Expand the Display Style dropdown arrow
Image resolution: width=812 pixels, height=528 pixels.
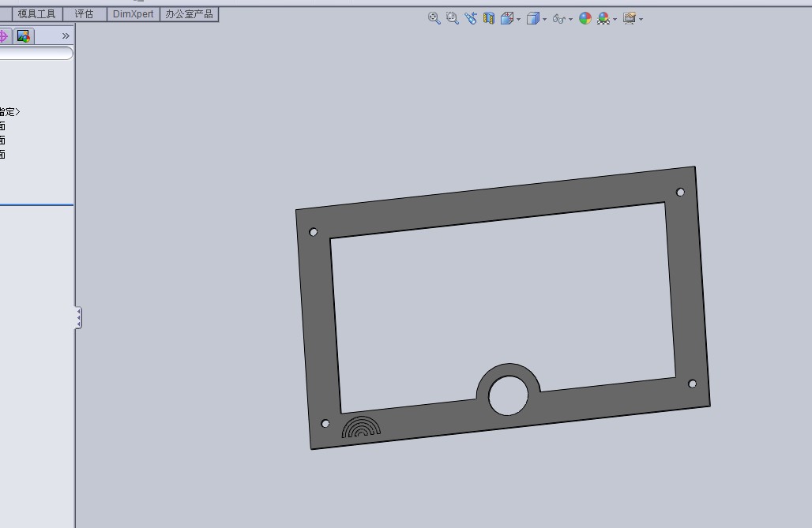pyautogui.click(x=544, y=20)
